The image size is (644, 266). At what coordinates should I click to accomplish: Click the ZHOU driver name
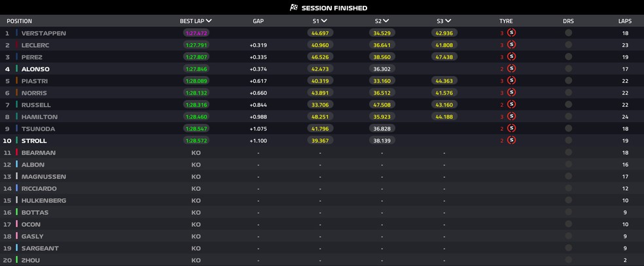click(x=31, y=260)
